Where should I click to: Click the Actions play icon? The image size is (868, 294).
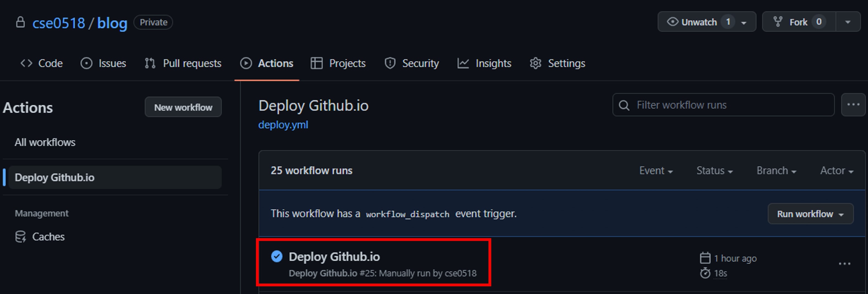click(x=246, y=63)
